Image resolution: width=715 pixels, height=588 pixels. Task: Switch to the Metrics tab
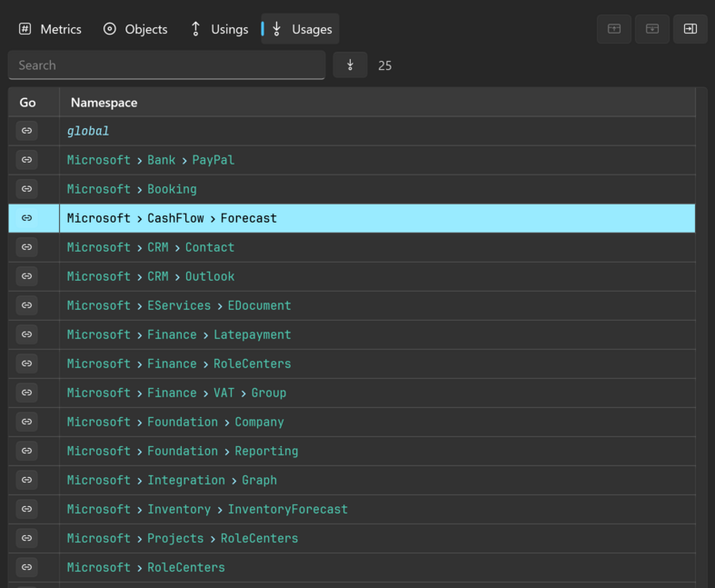click(x=50, y=29)
